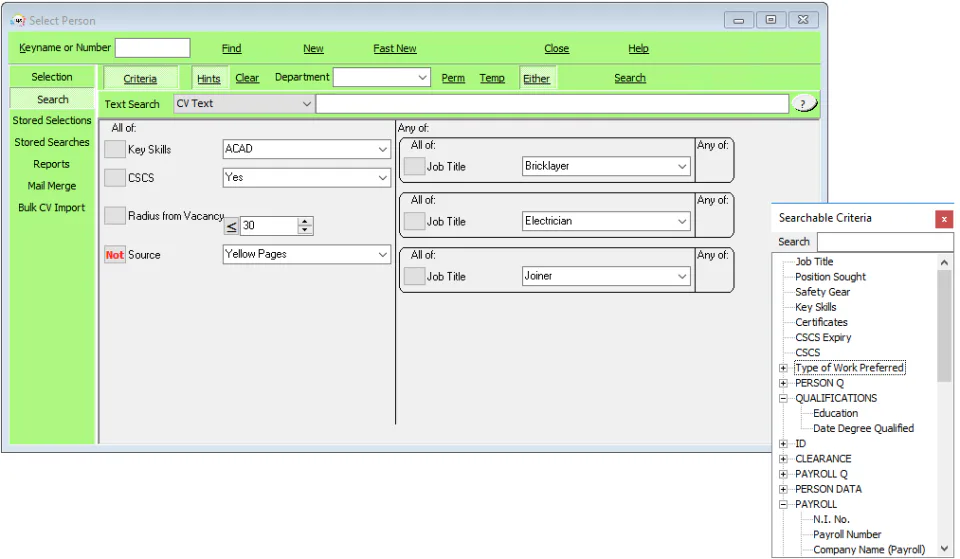Open Reports in the sidebar
Screen dimensions: 960x559
(51, 164)
